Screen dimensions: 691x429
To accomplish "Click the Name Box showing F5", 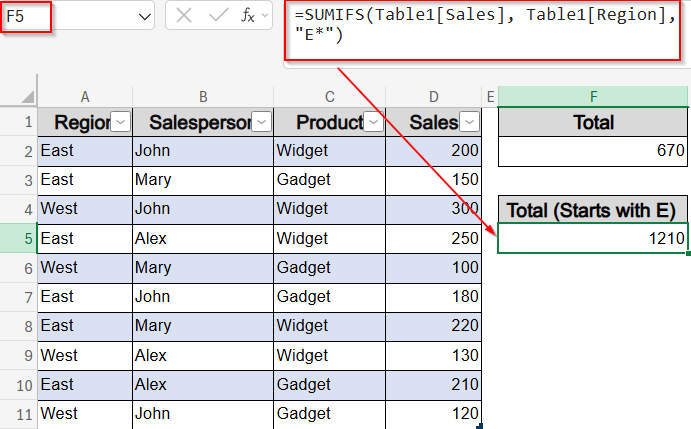I will pos(26,17).
